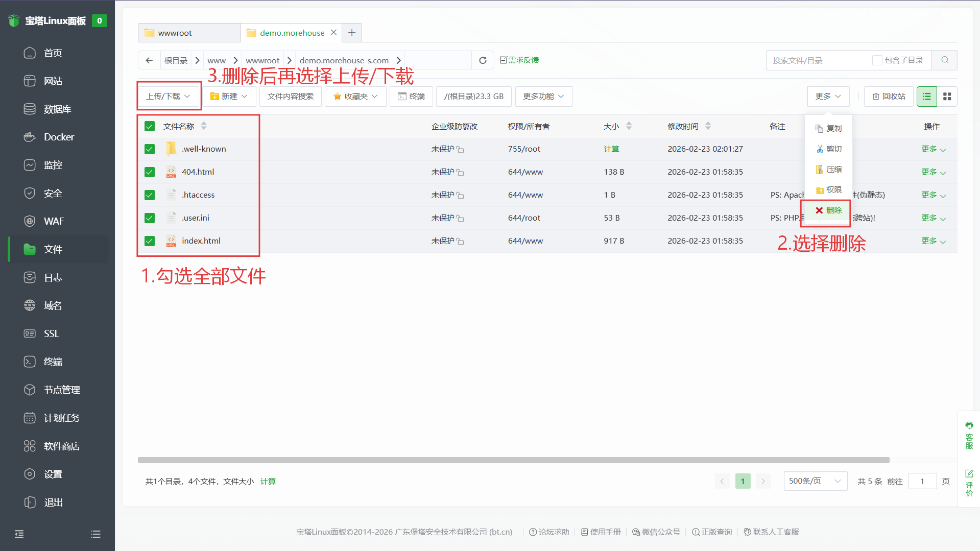Click the 需求反馈 feedback link
980x551 pixels.
coord(519,60)
